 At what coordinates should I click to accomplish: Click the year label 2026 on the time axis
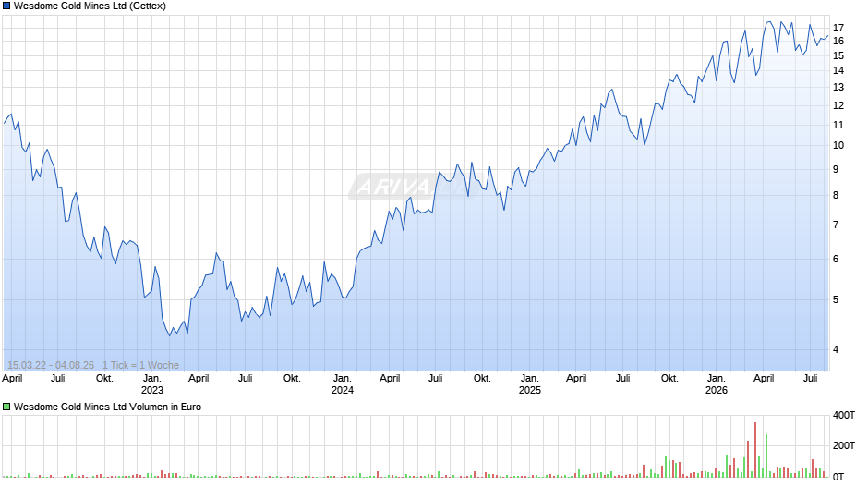(x=717, y=390)
